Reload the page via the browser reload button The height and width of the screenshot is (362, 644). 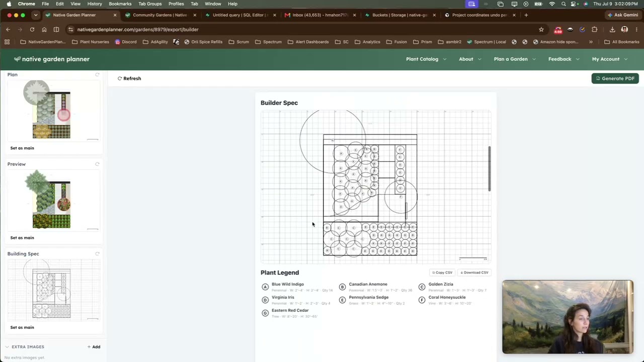pyautogui.click(x=32, y=30)
